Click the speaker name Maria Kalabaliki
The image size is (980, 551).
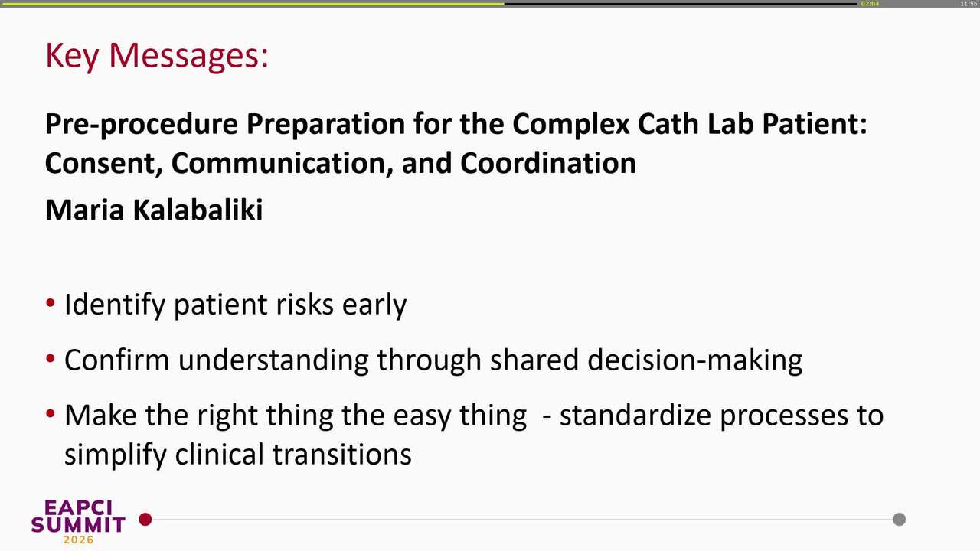pyautogui.click(x=154, y=210)
